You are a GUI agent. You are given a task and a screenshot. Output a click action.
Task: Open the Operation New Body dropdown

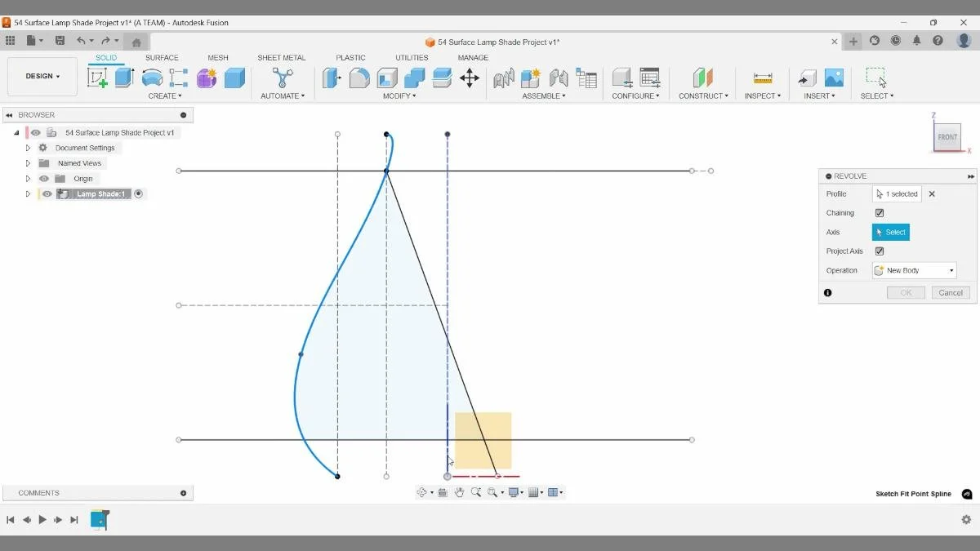[x=914, y=270]
